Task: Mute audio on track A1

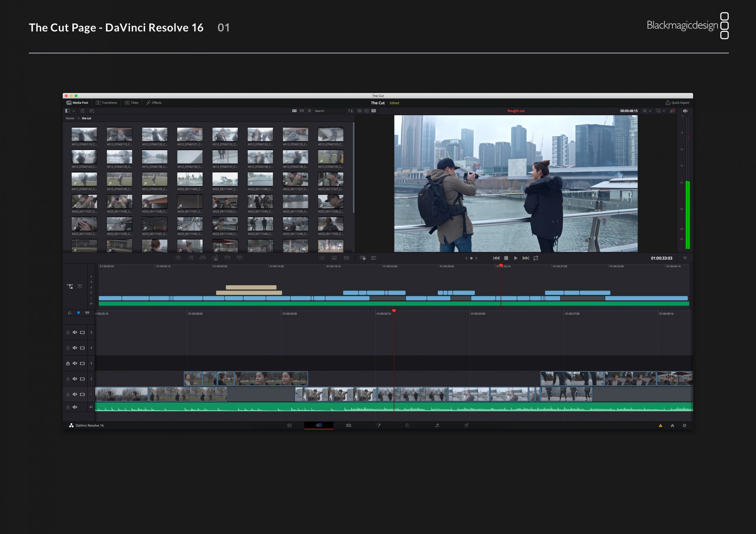Action: [x=75, y=407]
